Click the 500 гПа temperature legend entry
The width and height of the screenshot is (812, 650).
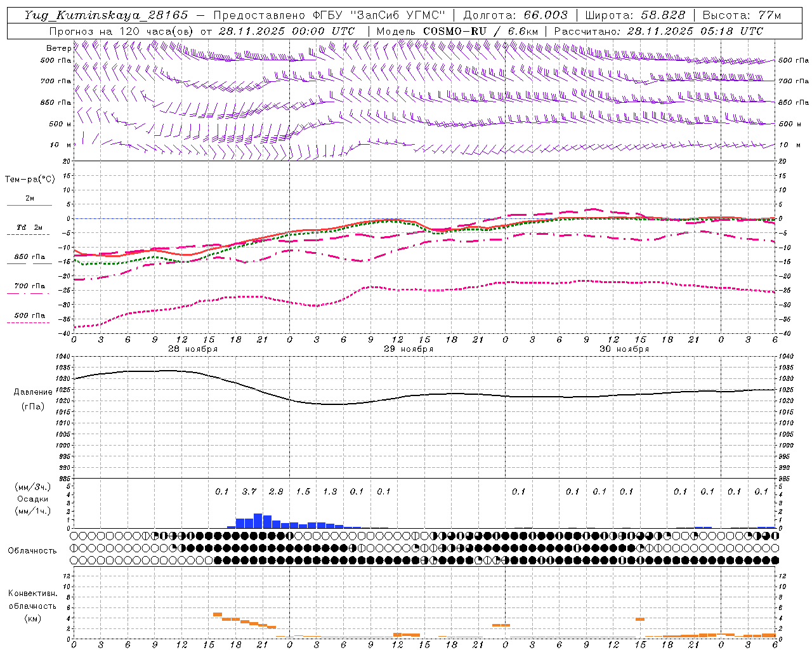pos(30,315)
